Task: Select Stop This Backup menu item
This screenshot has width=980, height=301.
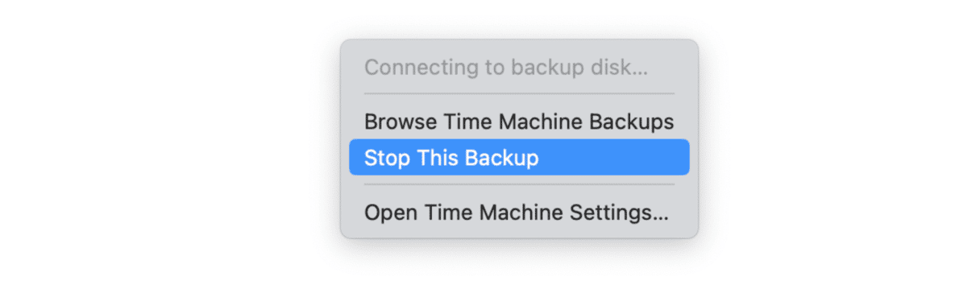Action: pos(519,157)
